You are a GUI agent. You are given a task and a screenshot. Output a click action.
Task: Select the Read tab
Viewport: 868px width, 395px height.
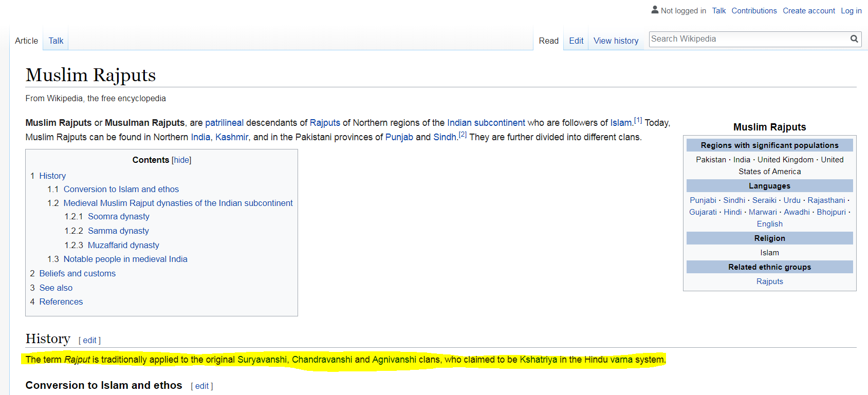point(548,41)
